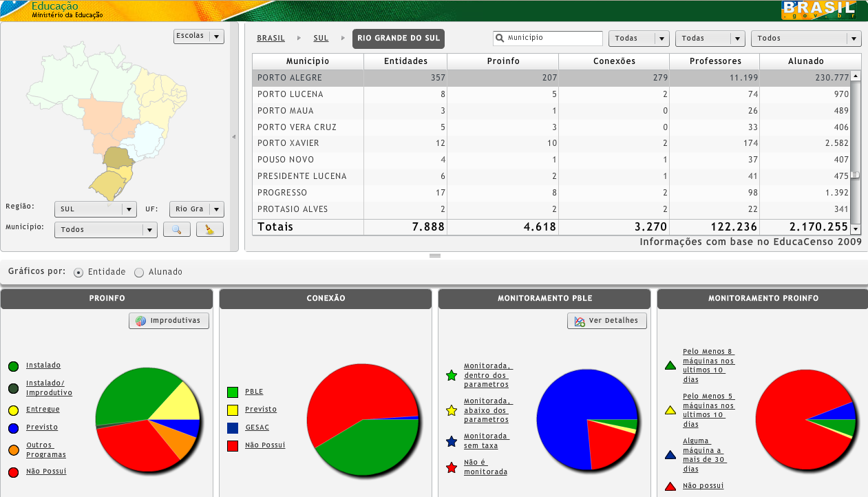Click the Conexão pie chart
The width and height of the screenshot is (868, 497).
[x=363, y=420]
